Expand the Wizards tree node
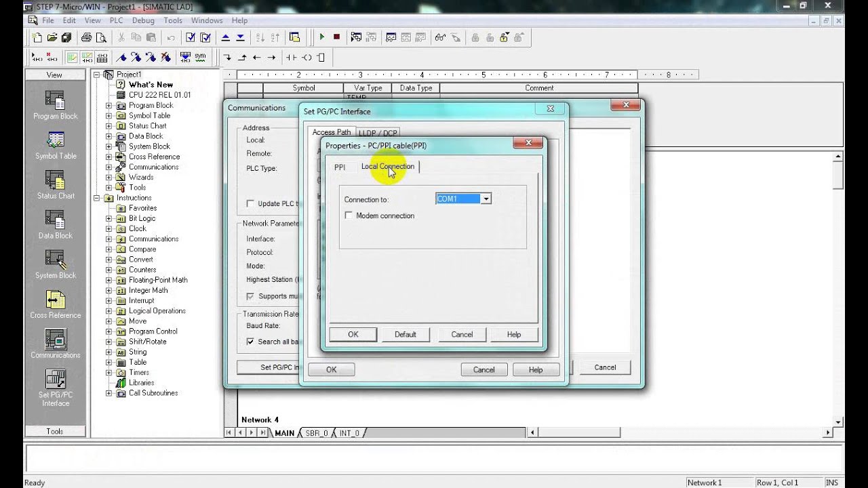Viewport: 868px width, 488px height. [x=108, y=178]
